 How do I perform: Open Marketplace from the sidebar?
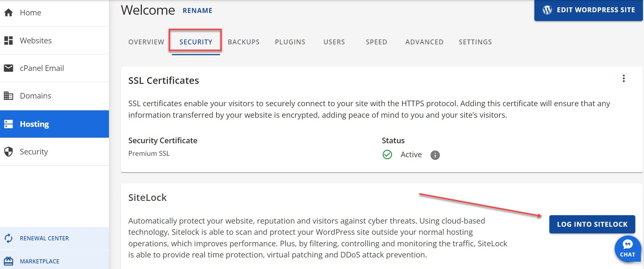[39, 261]
